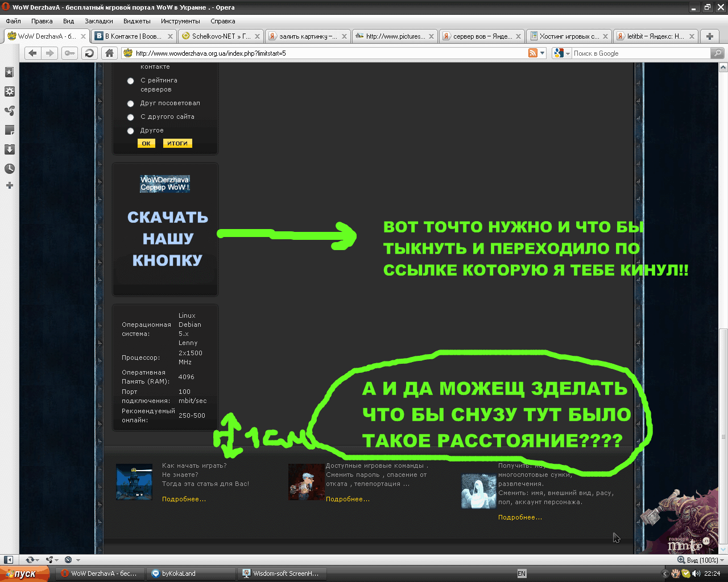Open 'Подробнее...' under 'Как начать играть?'

tap(184, 499)
